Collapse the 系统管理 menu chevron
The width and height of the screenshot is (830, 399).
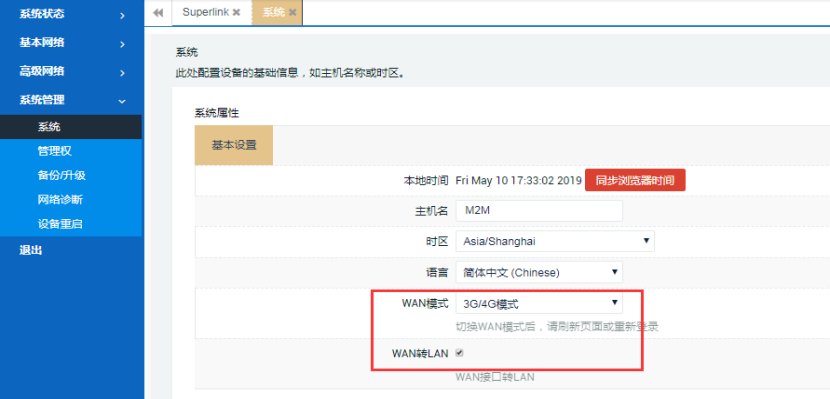[x=122, y=101]
